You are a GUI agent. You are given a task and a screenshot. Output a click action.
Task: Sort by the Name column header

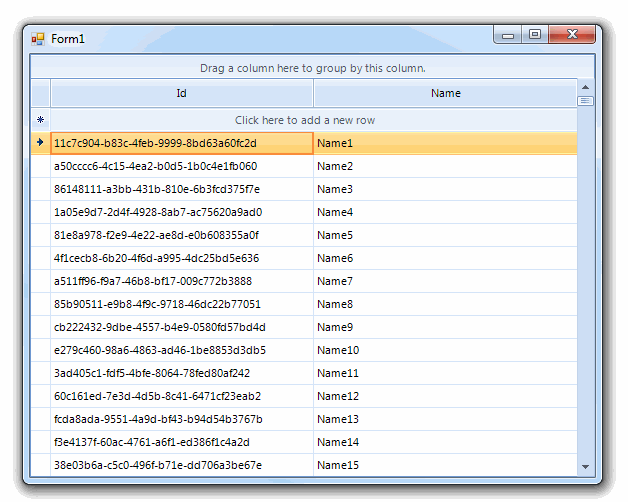445,93
